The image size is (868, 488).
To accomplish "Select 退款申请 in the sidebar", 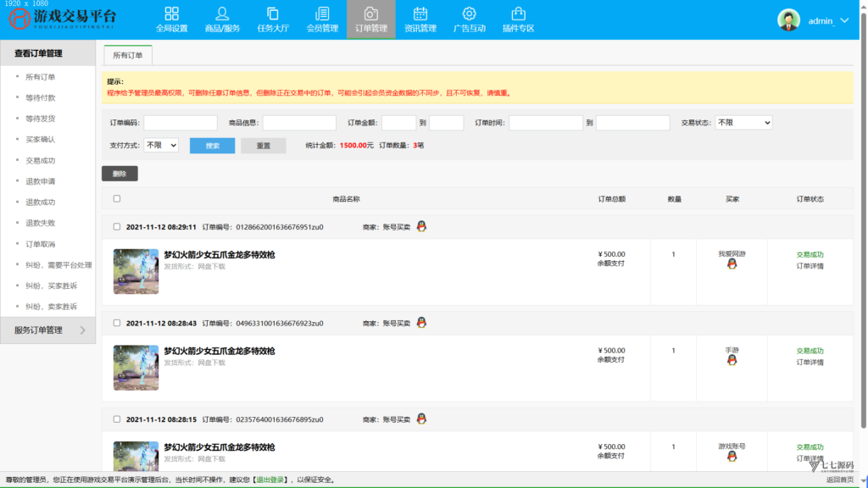I will coord(41,181).
